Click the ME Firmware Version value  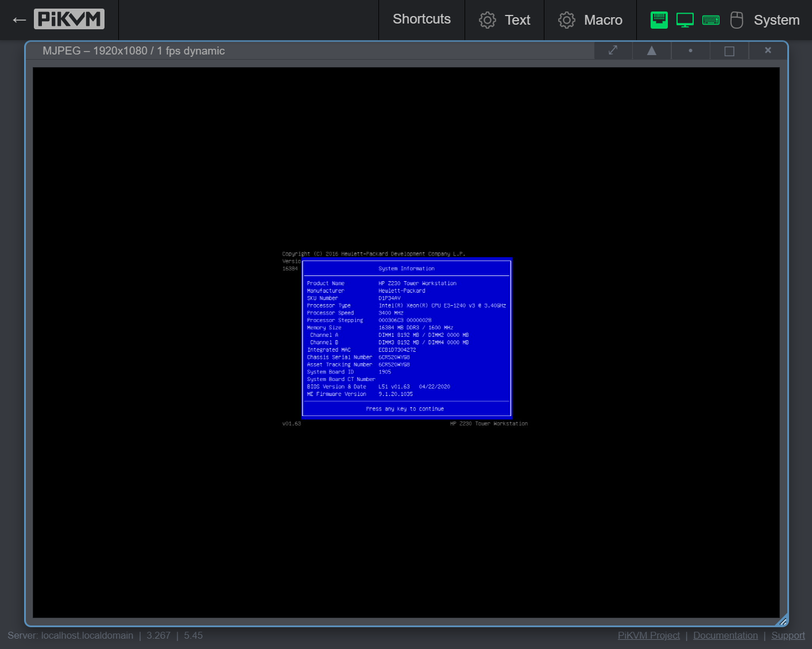(x=396, y=394)
